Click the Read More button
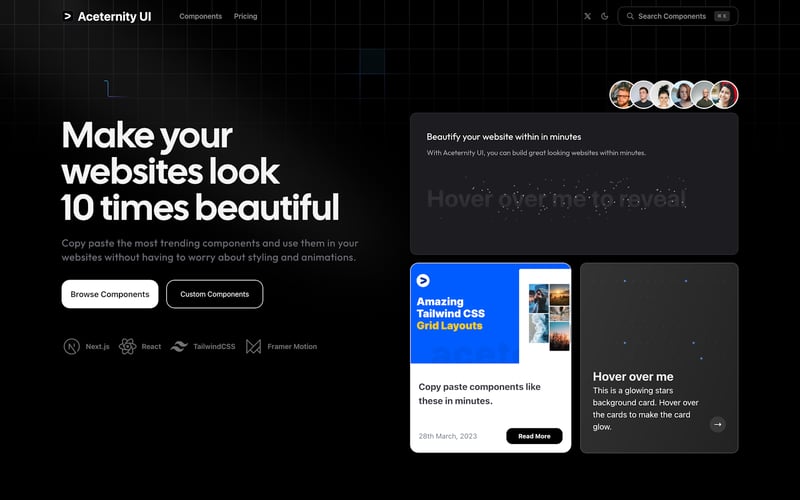This screenshot has height=500, width=800. tap(534, 436)
